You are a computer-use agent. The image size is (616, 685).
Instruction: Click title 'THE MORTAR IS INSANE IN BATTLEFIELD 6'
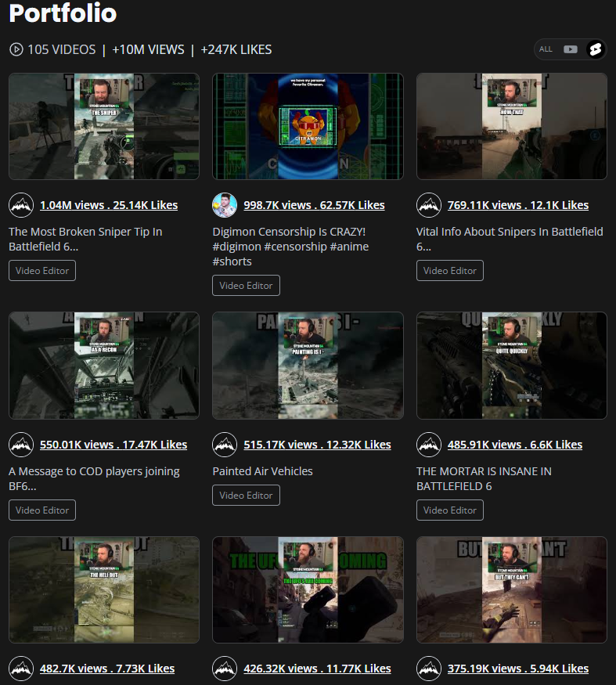(484, 478)
